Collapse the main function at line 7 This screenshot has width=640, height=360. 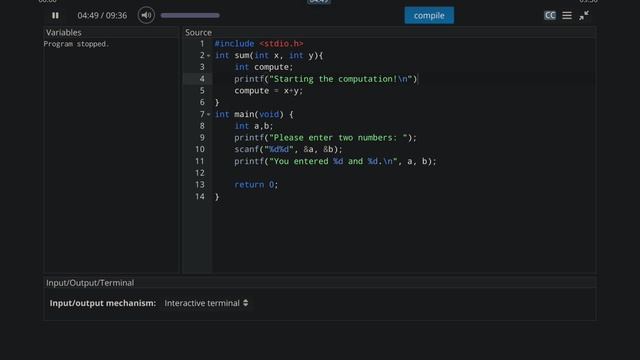point(209,115)
